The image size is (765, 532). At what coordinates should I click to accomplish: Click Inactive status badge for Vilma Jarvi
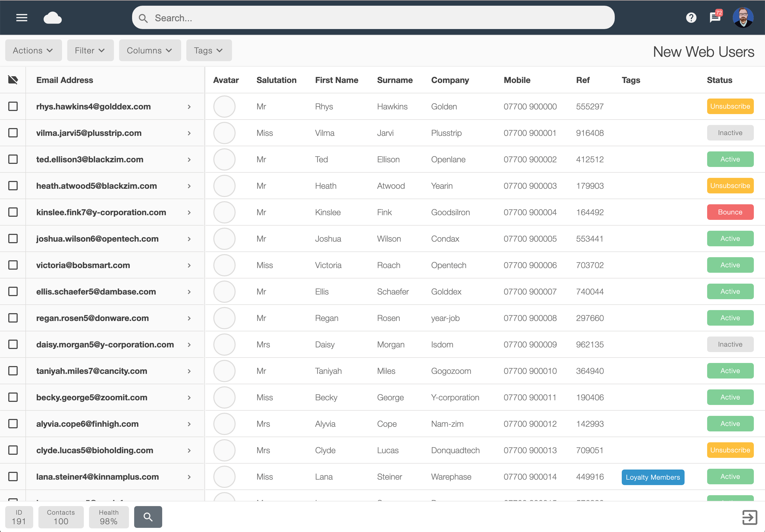click(730, 133)
